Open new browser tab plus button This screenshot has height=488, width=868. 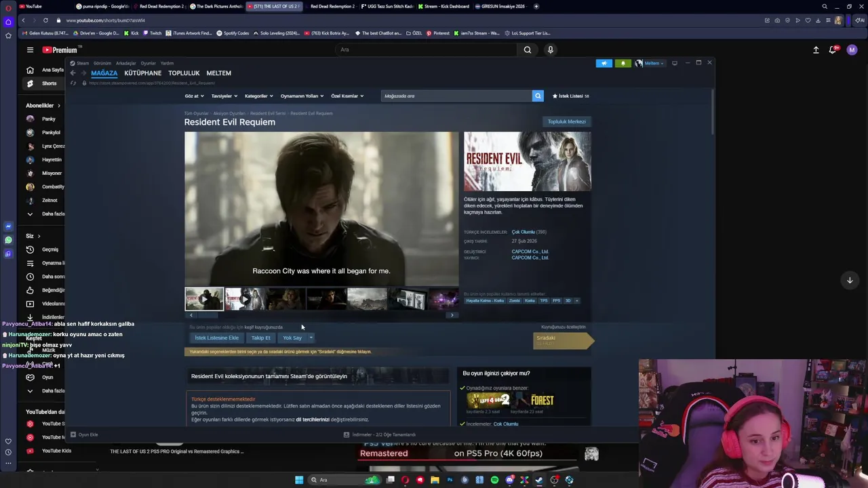coord(536,6)
